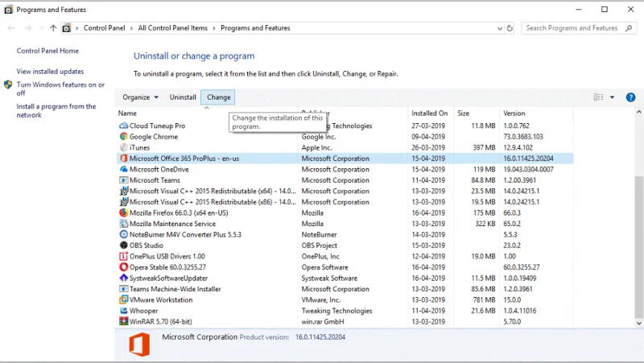This screenshot has width=644, height=363.
Task: Click NoteBurner M4V Converter icon
Action: tap(123, 234)
